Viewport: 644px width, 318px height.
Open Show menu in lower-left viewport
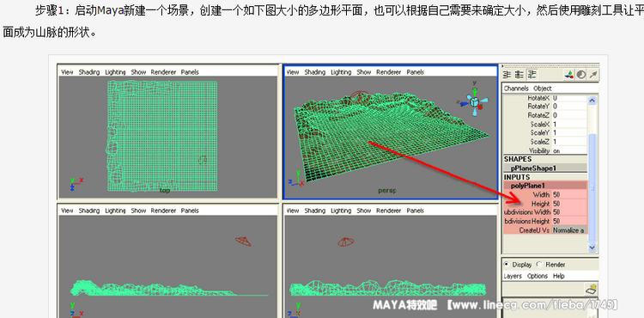coord(138,211)
